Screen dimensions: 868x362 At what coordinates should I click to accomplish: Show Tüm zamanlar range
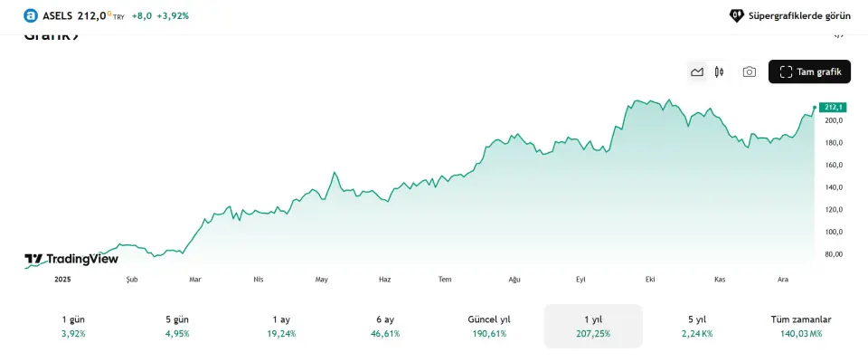click(801, 326)
